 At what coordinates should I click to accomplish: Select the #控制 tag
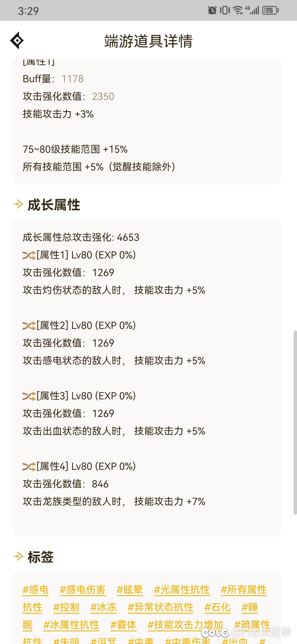click(66, 607)
